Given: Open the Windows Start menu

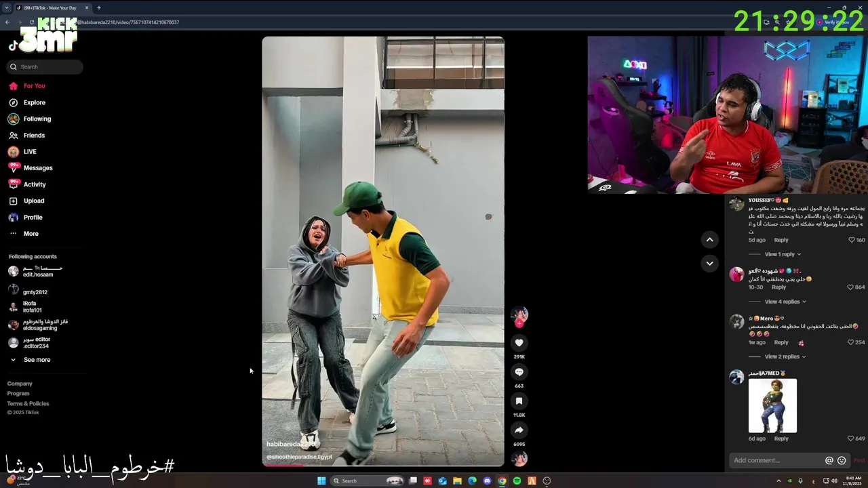Looking at the screenshot, I should coord(321,481).
